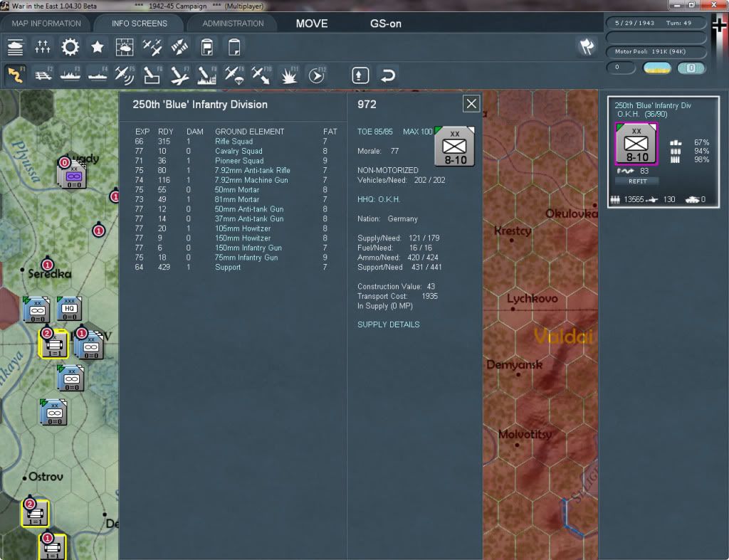Open the weather map icon
This screenshot has width=729, height=560.
(x=125, y=47)
